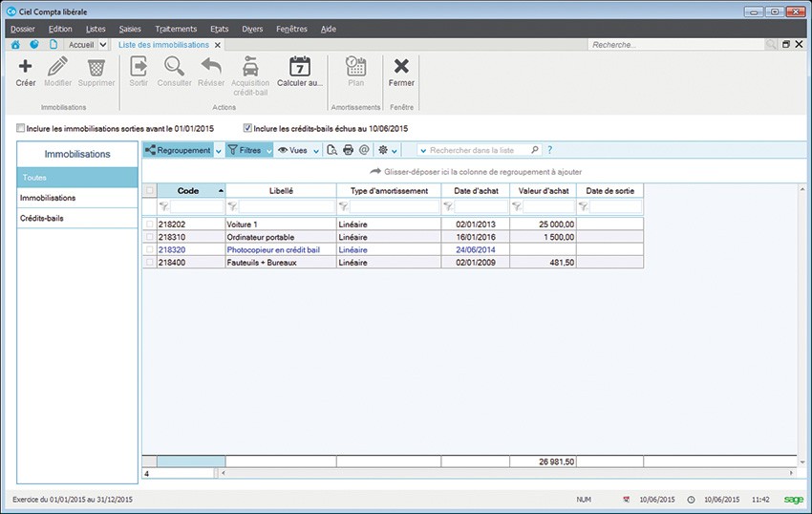
Task: Open the Listes menu
Action: tap(96, 29)
